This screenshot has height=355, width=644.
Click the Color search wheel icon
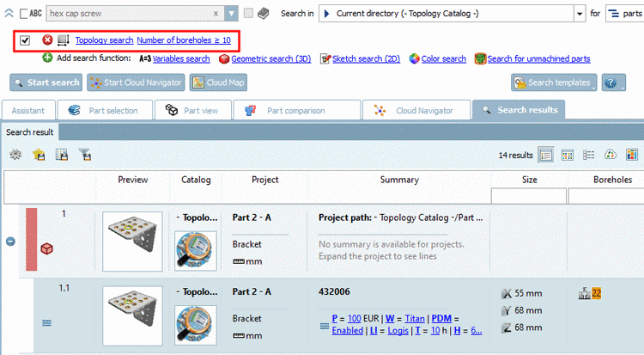point(415,58)
